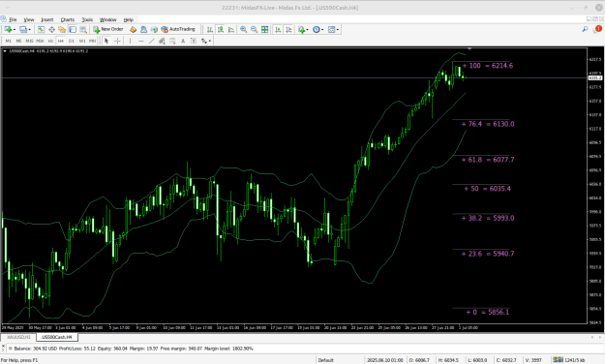Open the File menu

click(x=13, y=19)
